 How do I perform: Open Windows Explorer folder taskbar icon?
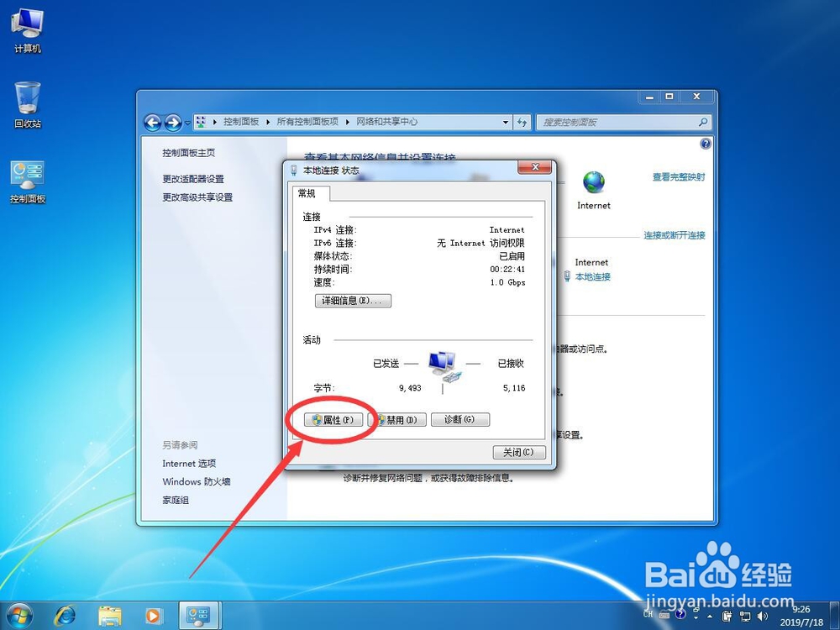(109, 616)
